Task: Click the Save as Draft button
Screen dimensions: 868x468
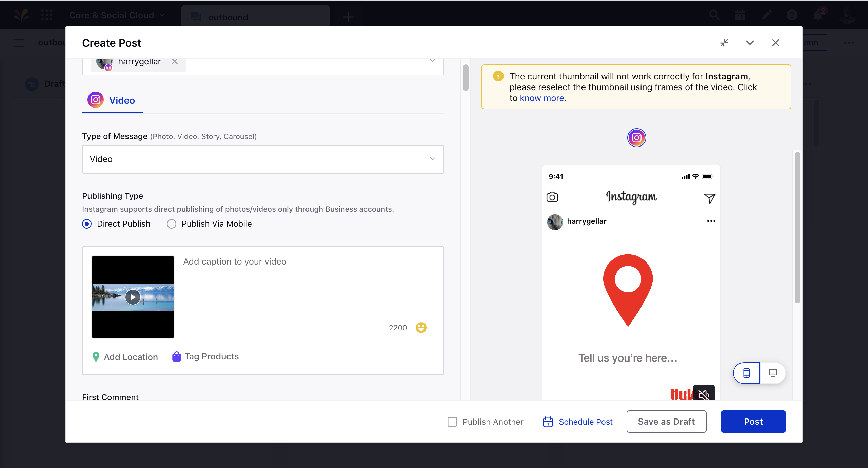Action: point(666,421)
